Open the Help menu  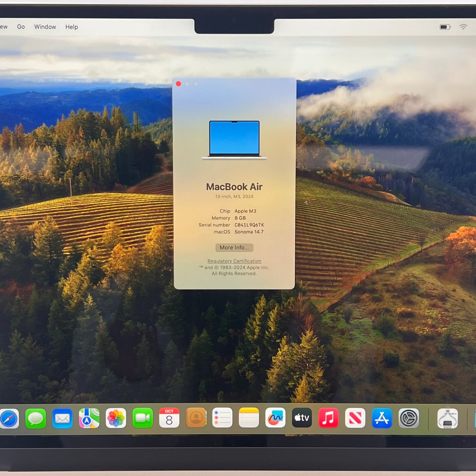pos(71,27)
